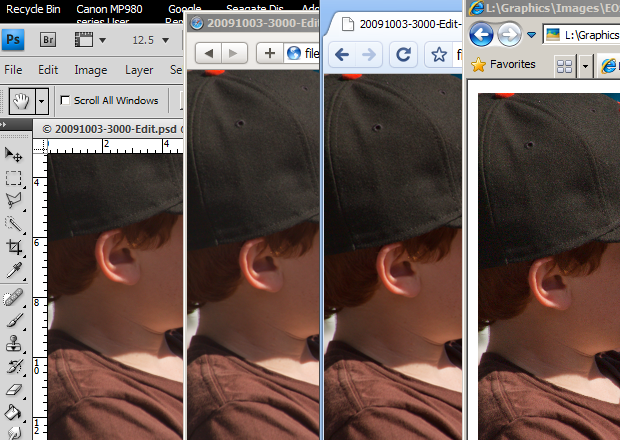Click Safari's back button

(208, 53)
